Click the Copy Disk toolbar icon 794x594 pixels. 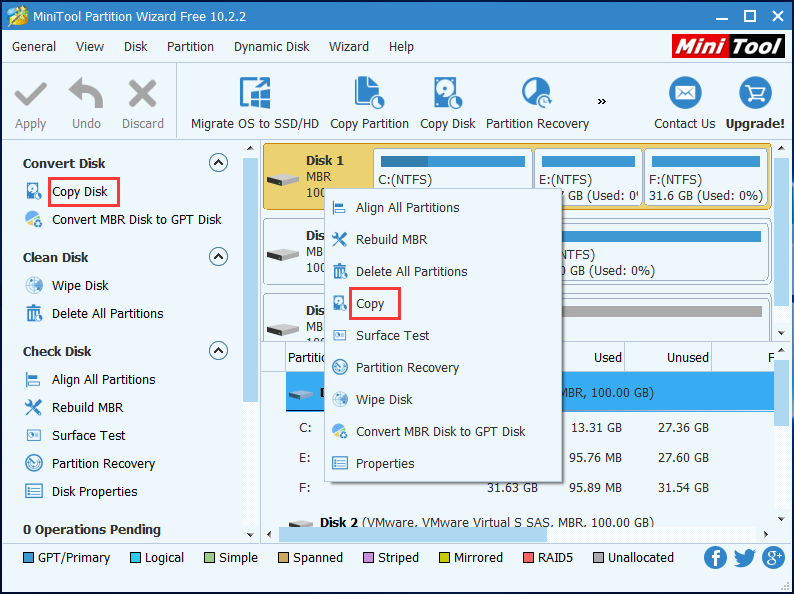click(x=448, y=93)
